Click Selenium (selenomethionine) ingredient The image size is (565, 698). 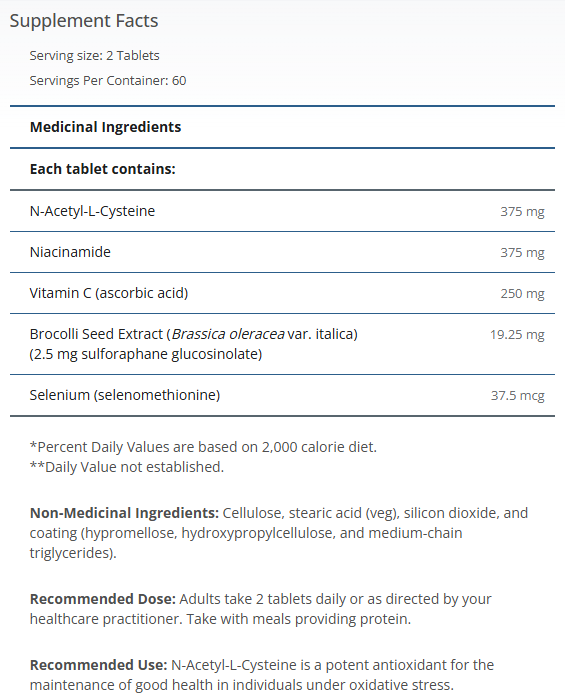[125, 395]
